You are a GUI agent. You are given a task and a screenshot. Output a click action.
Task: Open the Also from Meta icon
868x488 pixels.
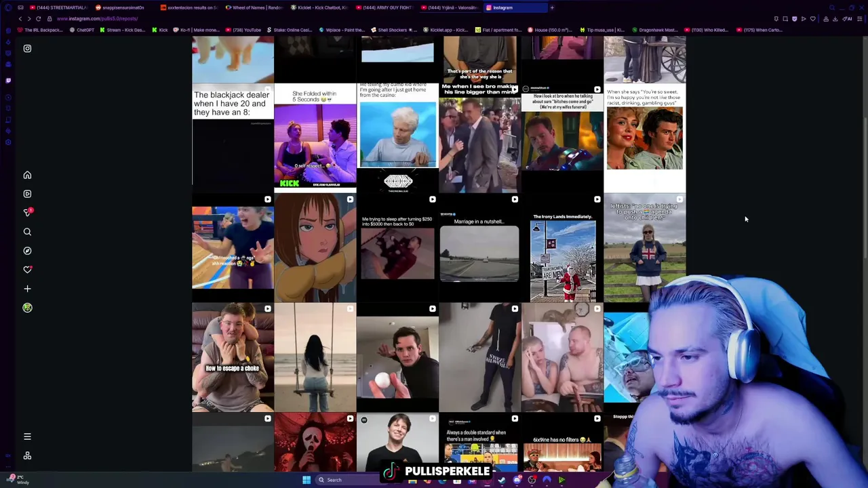pos(27,455)
